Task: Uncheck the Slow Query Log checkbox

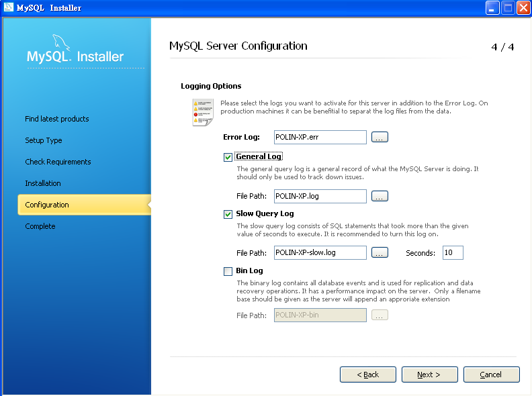Action: click(x=228, y=214)
